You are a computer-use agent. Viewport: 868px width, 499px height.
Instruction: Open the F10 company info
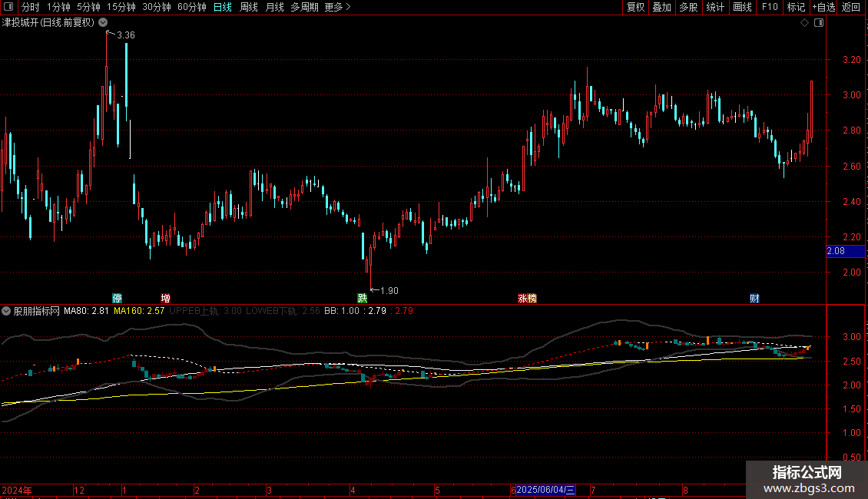[x=770, y=7]
